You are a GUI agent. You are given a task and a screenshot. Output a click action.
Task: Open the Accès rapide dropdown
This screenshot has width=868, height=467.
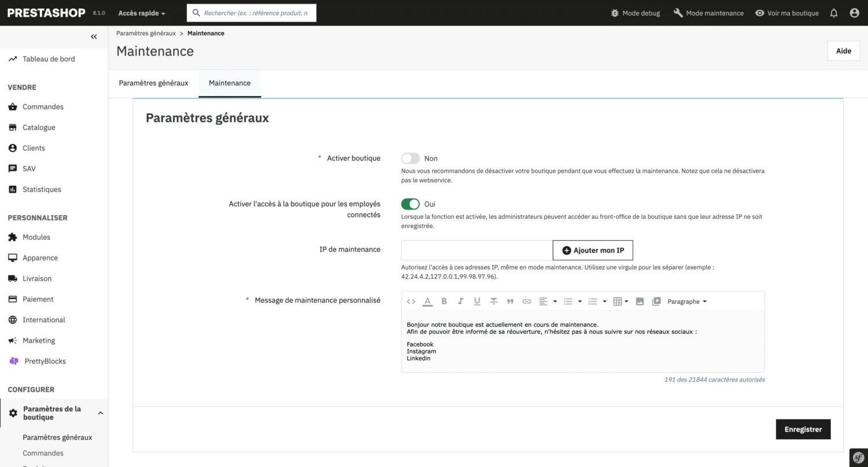pos(141,13)
